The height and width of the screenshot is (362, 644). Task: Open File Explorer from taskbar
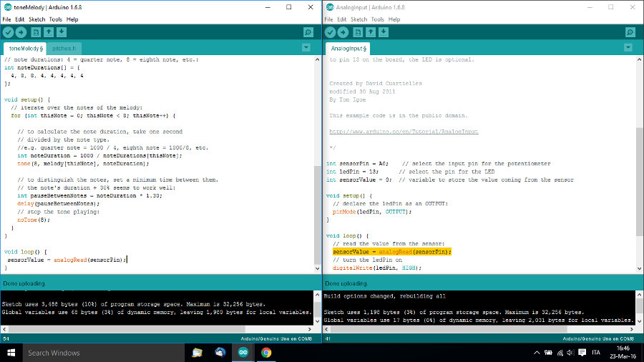(x=197, y=353)
